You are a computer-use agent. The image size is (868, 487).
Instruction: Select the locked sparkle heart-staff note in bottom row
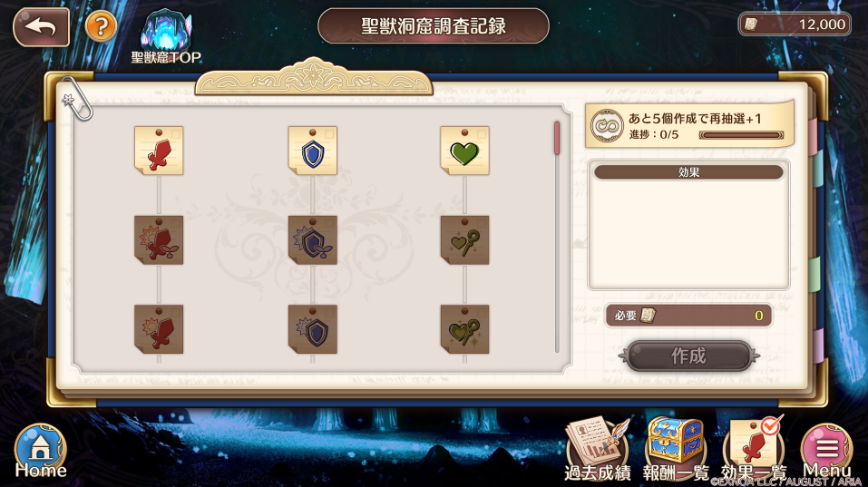coord(465,329)
